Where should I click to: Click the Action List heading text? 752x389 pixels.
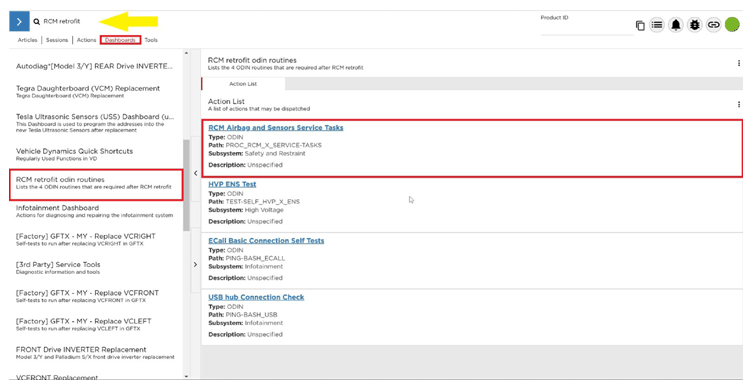226,102
